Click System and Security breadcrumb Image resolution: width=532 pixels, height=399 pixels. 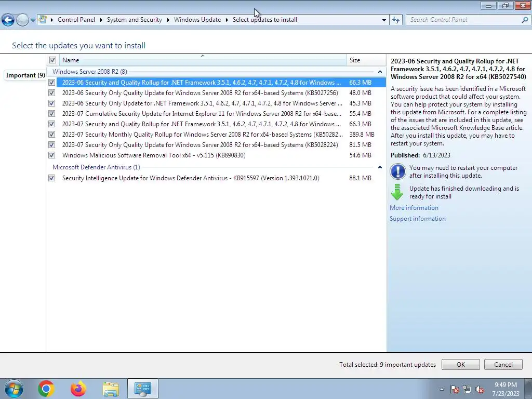135,20
